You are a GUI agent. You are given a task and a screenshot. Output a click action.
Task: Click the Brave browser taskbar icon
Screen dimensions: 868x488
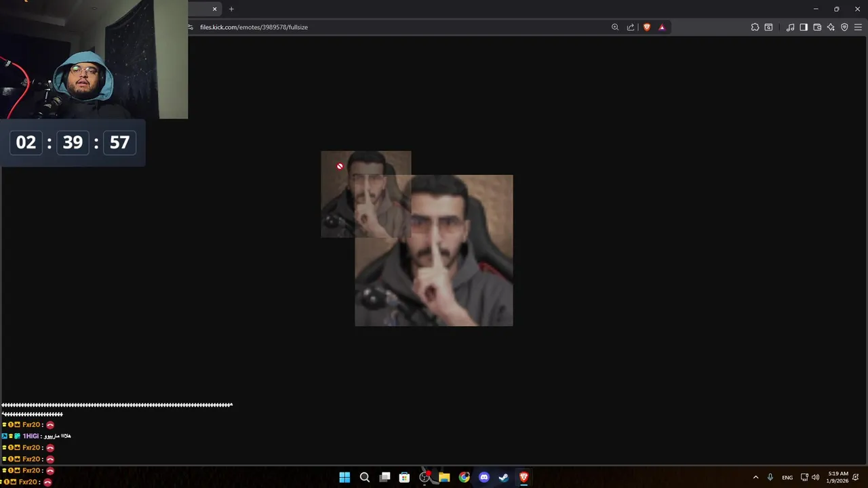pyautogui.click(x=524, y=477)
